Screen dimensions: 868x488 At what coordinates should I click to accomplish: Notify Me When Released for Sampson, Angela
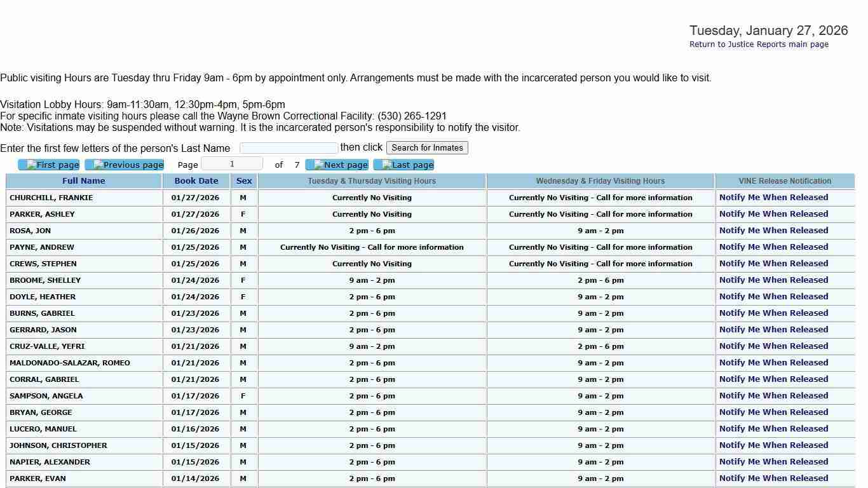click(773, 396)
